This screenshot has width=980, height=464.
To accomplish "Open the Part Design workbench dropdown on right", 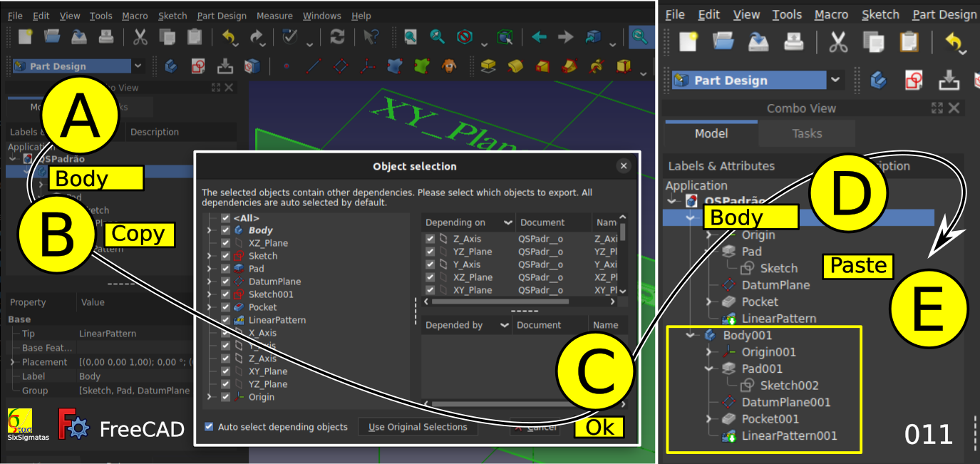I will coord(836,80).
